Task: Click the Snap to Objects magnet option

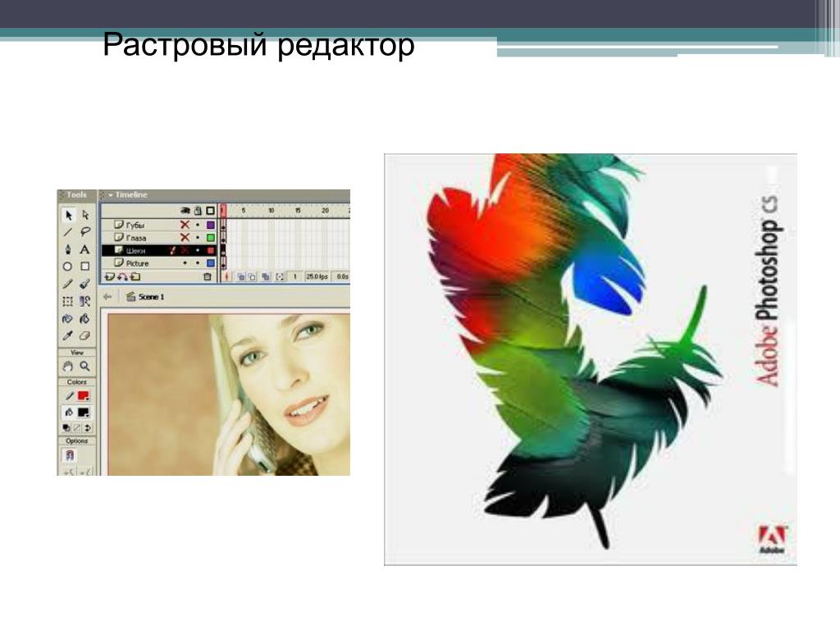Action: [69, 455]
